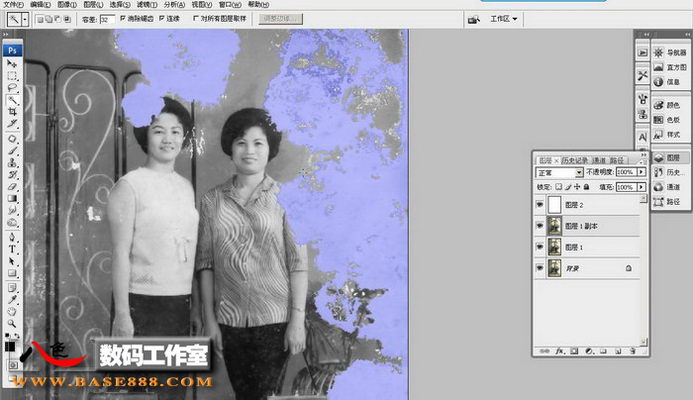
Task: Toggle lock transparent pixels in Layers panel
Action: (x=559, y=187)
